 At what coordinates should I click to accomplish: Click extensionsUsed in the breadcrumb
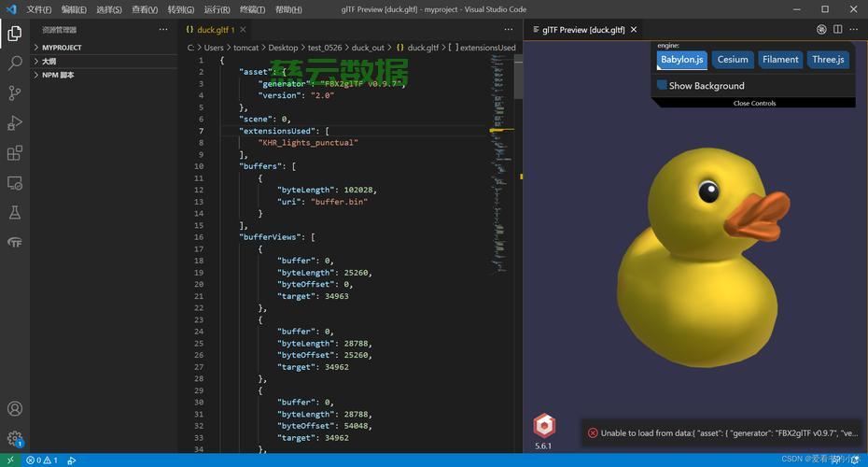(488, 48)
